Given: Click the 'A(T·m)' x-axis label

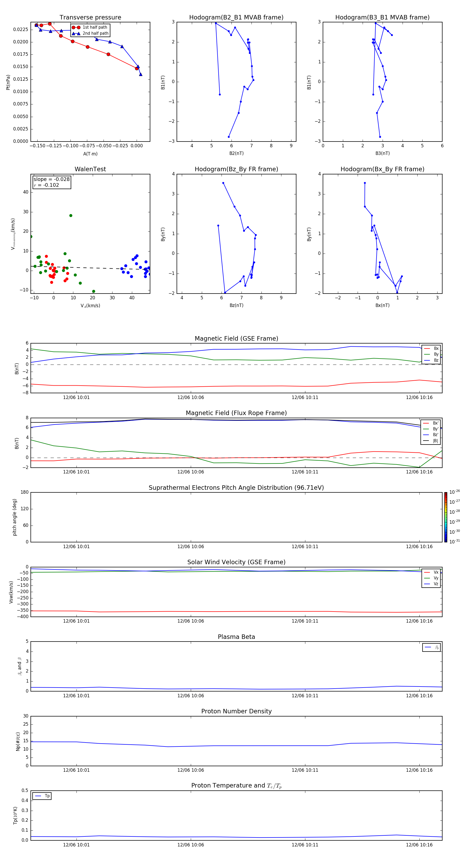Looking at the screenshot, I should [x=90, y=154].
